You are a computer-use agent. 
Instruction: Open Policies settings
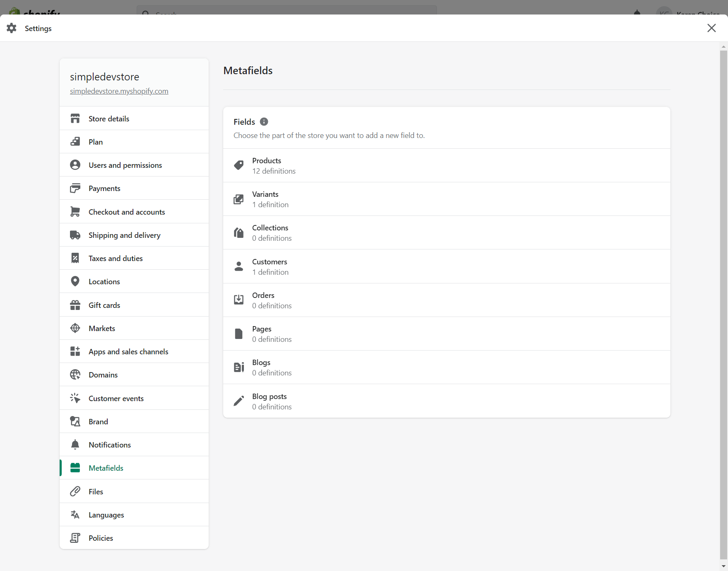coord(134,538)
